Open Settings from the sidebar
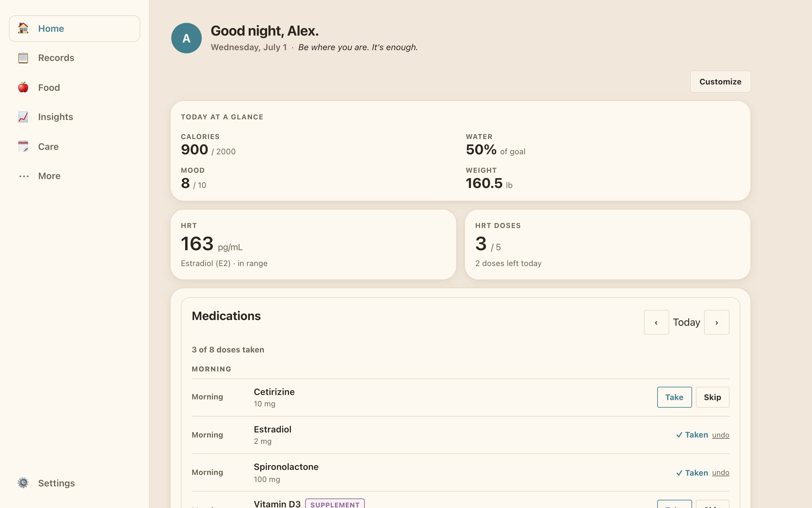This screenshot has height=508, width=812. tap(75, 483)
